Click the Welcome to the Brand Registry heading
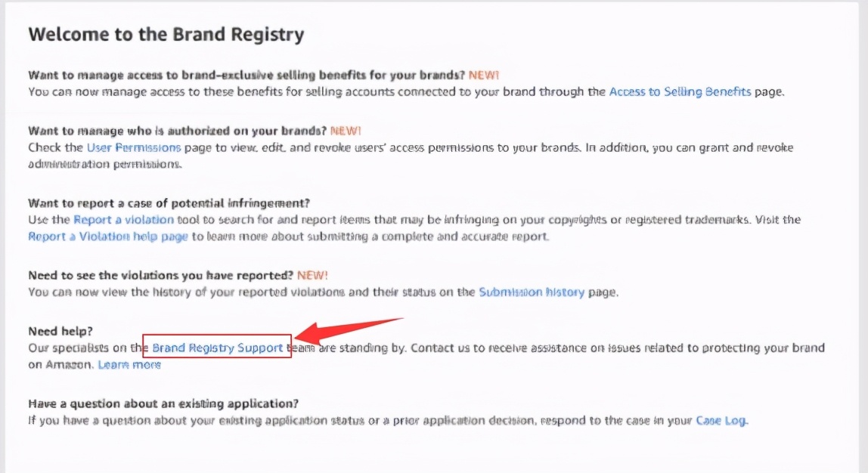 [x=166, y=34]
